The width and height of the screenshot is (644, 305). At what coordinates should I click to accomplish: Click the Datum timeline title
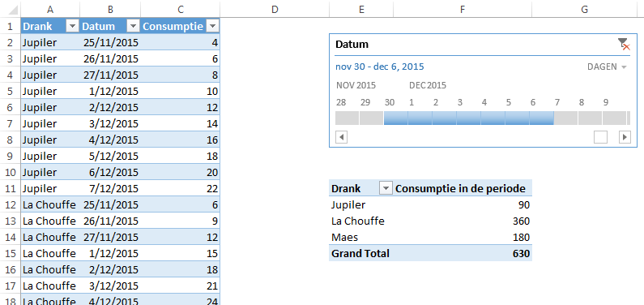tap(352, 45)
